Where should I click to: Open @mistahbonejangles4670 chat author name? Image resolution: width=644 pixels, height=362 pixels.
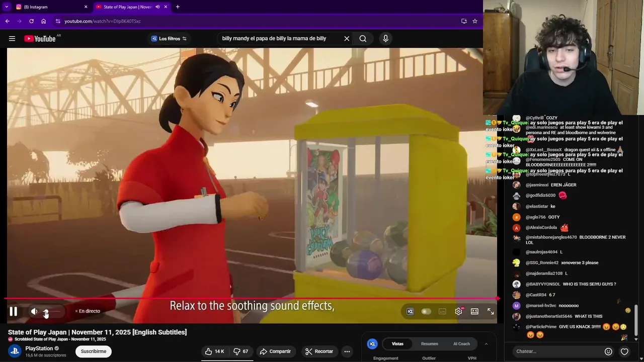551,237
